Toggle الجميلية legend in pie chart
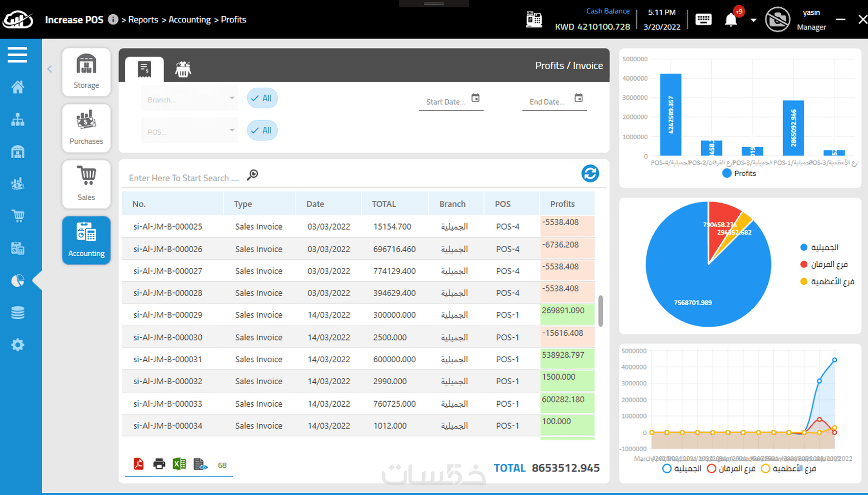The image size is (868, 495). (x=819, y=247)
